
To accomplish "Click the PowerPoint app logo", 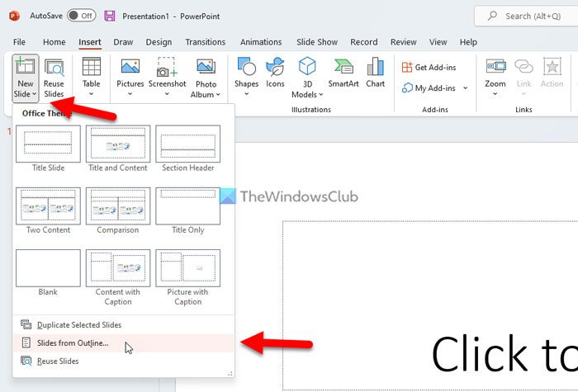I will click(14, 16).
